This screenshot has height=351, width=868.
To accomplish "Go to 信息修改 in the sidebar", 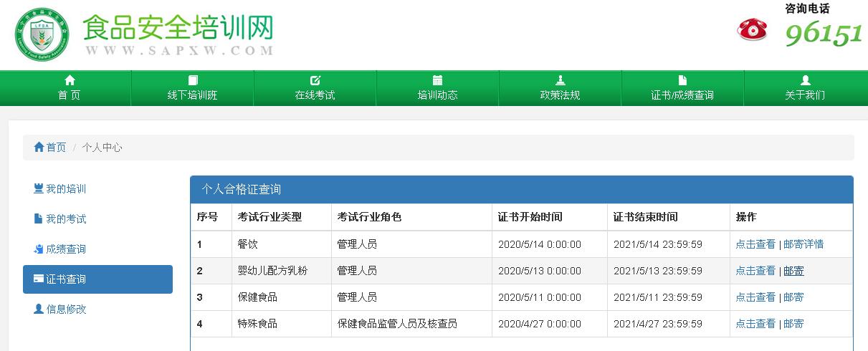I will [x=65, y=309].
